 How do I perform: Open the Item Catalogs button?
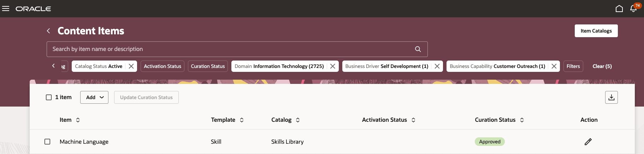pos(596,31)
